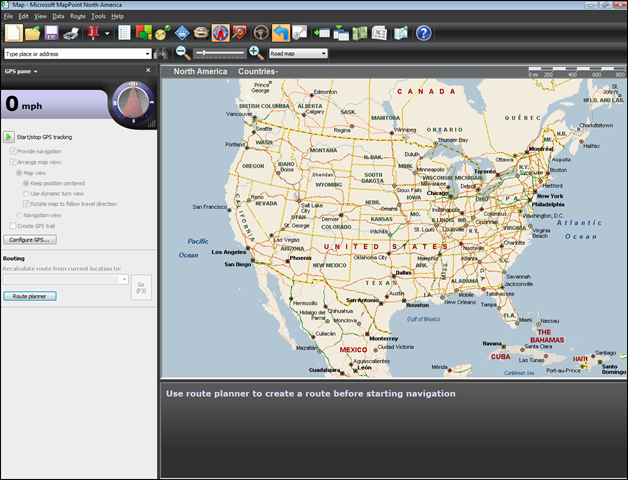This screenshot has height=480, width=628.
Task: Click the blue diamond route sign icon
Action: 182,33
